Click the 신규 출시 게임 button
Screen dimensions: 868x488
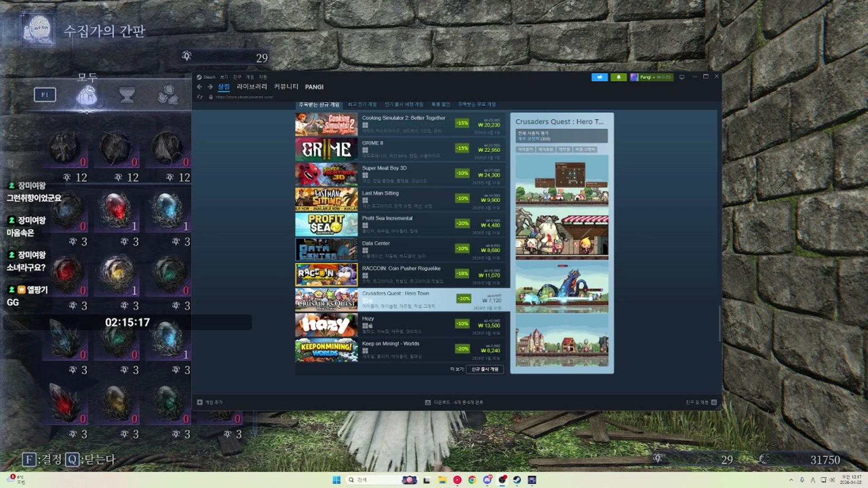tap(485, 369)
